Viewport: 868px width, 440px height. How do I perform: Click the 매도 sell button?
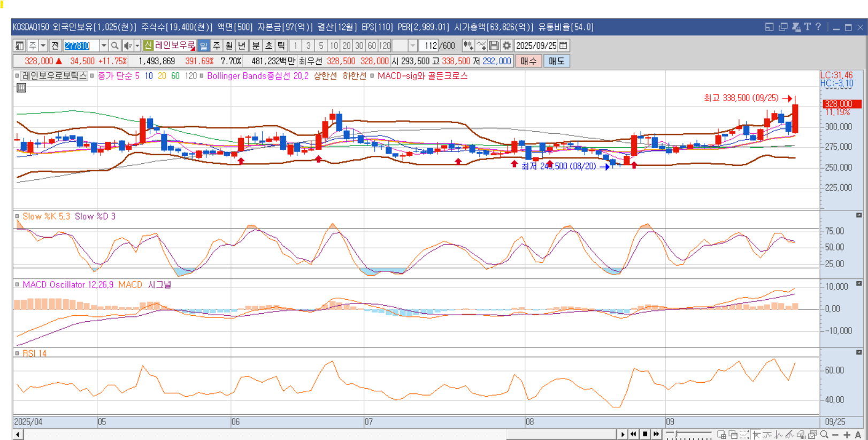tap(556, 61)
